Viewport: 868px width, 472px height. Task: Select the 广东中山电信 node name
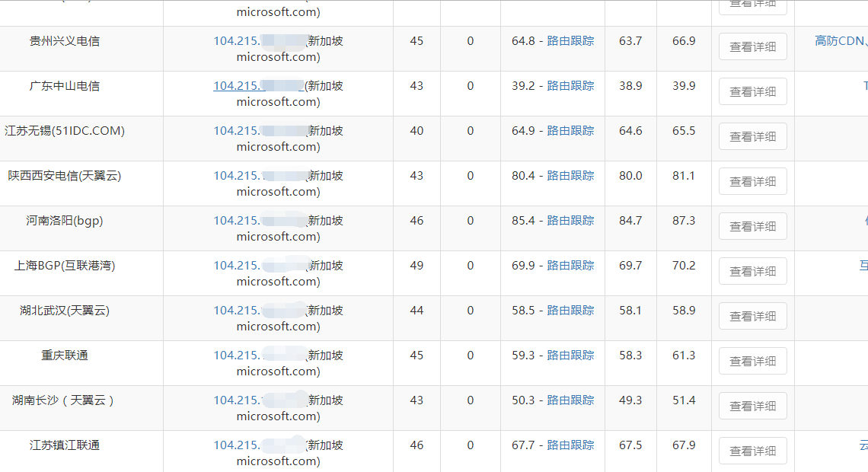[x=64, y=86]
